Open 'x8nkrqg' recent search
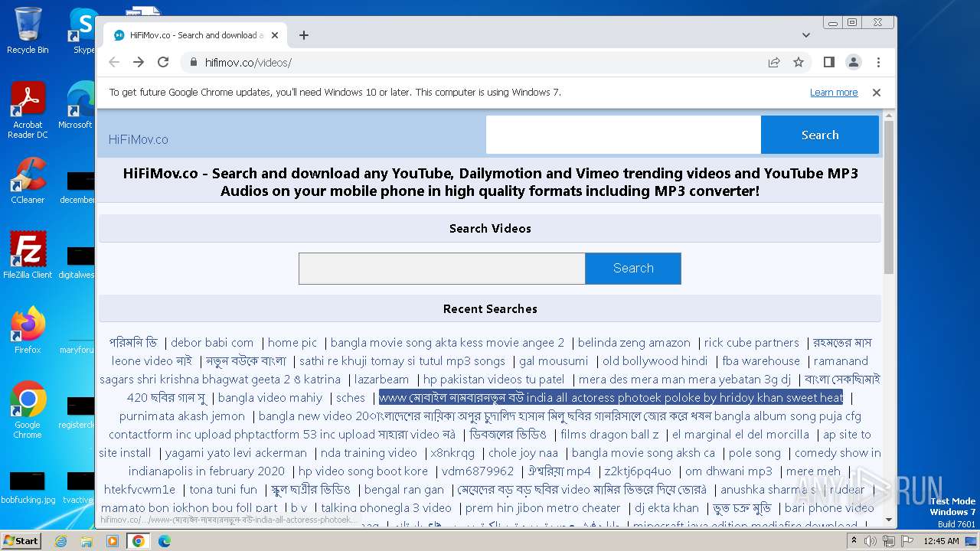The height and width of the screenshot is (551, 980). click(452, 453)
